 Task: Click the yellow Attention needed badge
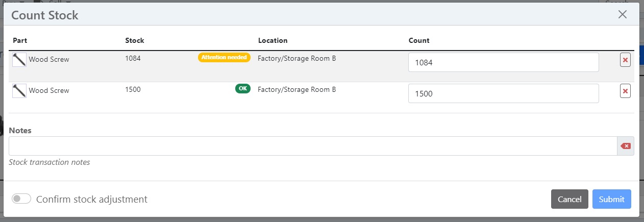(224, 58)
